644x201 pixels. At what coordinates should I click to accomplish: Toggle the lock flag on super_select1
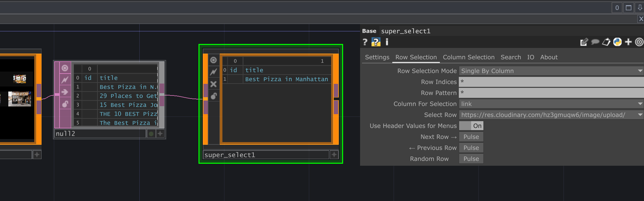coord(213,96)
